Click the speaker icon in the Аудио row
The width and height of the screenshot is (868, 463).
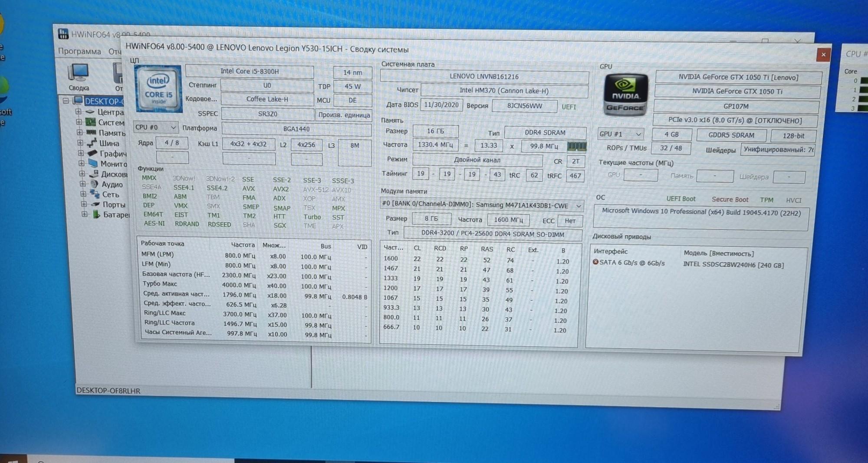[x=94, y=184]
